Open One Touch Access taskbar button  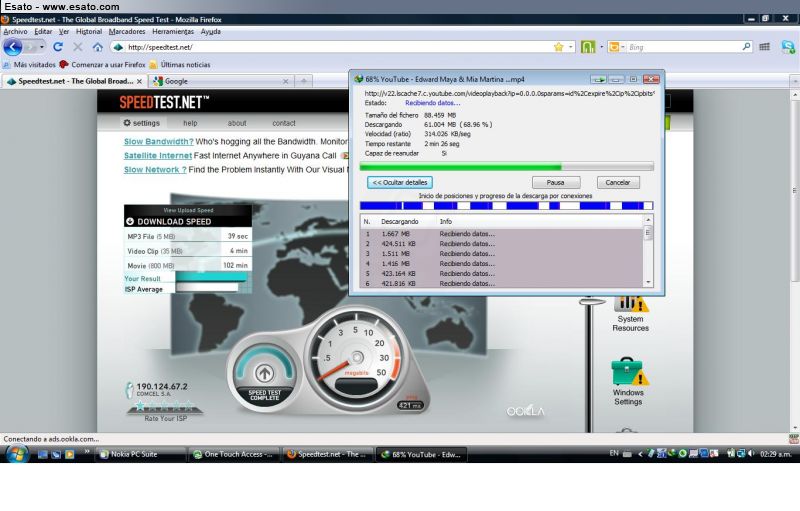point(234,454)
